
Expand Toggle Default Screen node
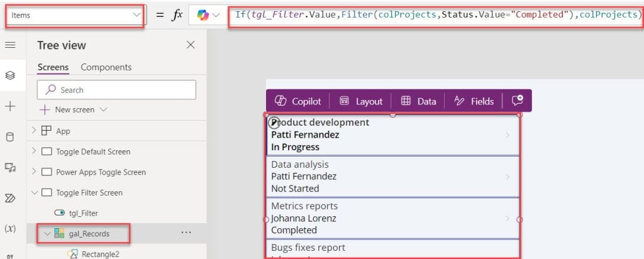pos(34,151)
